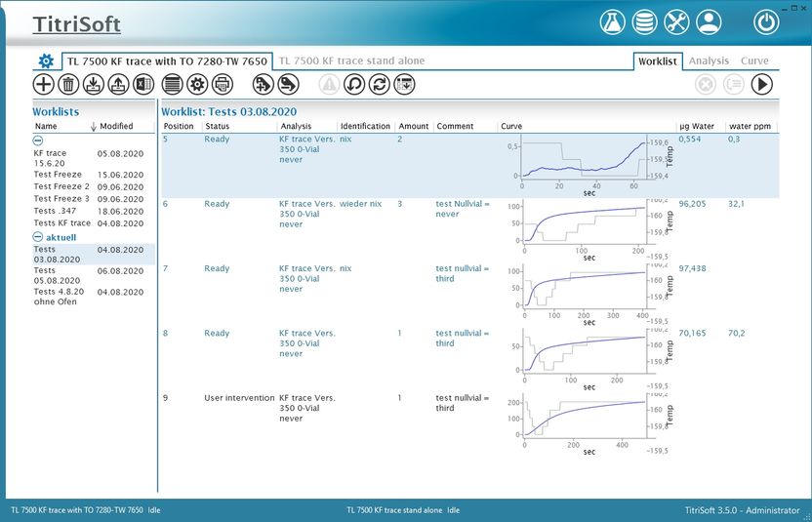812x522 pixels.
Task: Open the toolbar gear settings icon
Action: coord(197,84)
